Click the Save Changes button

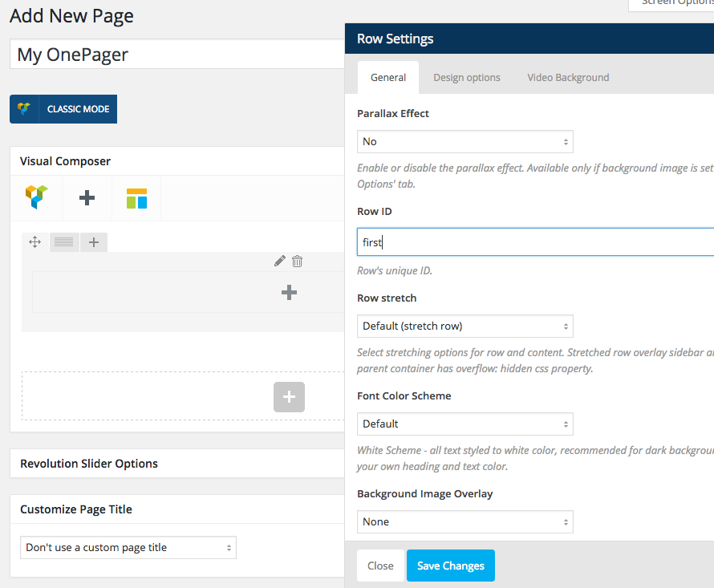click(x=450, y=566)
